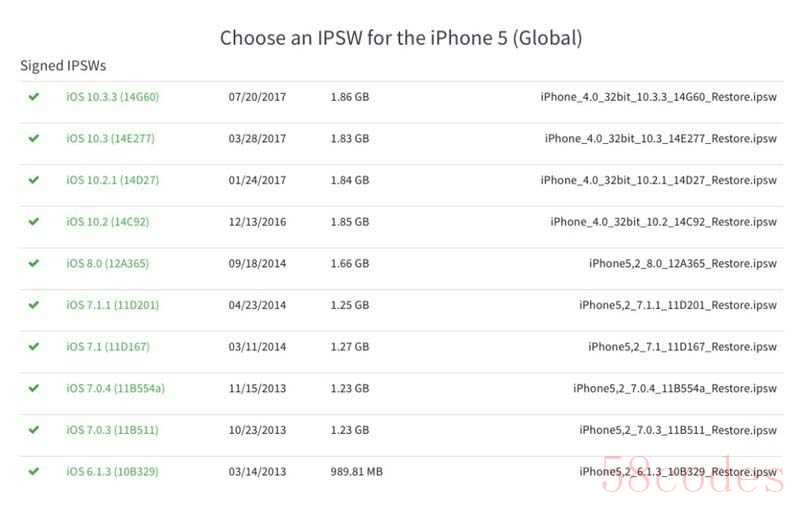Image resolution: width=800 pixels, height=505 pixels.
Task: Click the green checkmark beside iOS 10.3.3
Action: pyautogui.click(x=34, y=96)
